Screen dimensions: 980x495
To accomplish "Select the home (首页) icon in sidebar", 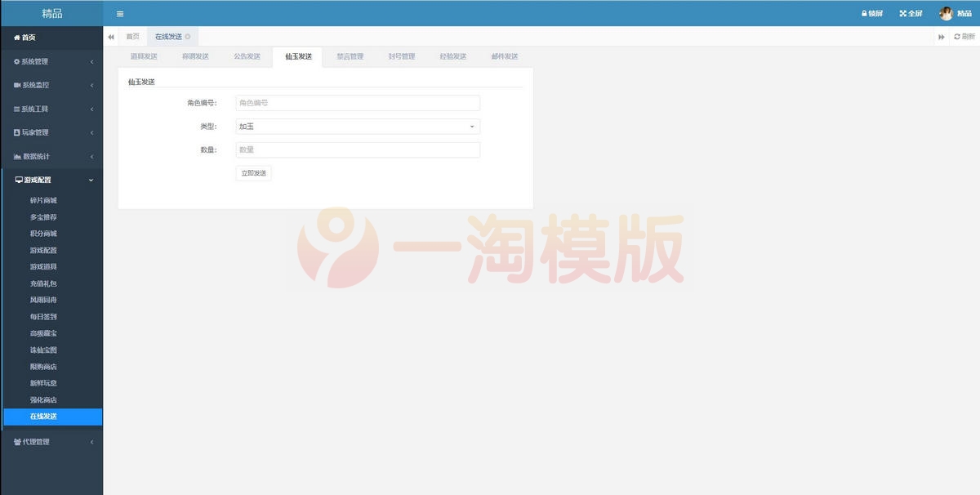I will 16,37.
